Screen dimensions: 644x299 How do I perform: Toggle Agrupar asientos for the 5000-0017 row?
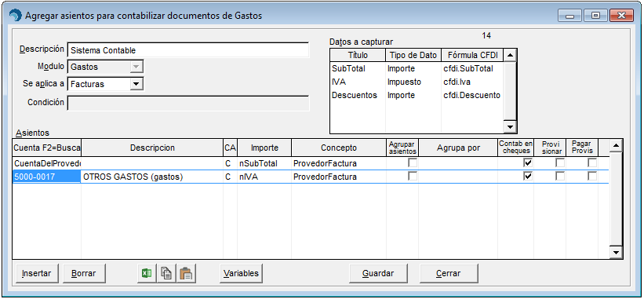(x=412, y=177)
